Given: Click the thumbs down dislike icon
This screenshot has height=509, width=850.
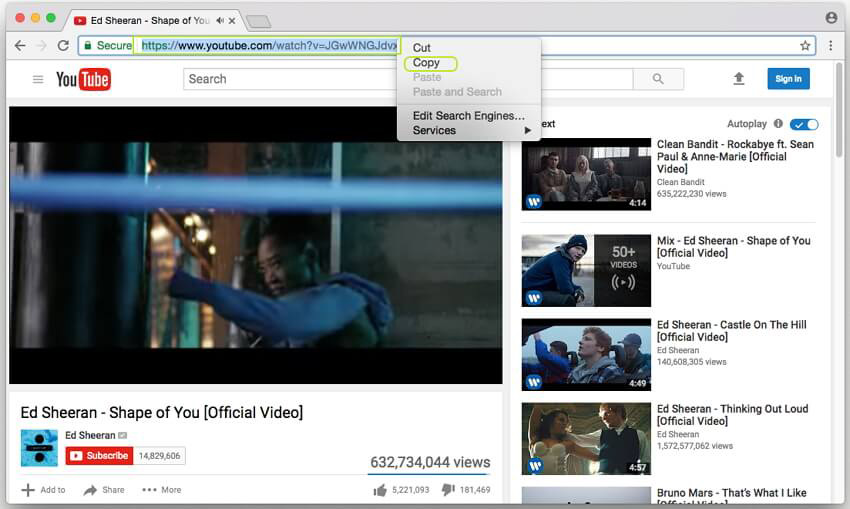Looking at the screenshot, I should (448, 489).
